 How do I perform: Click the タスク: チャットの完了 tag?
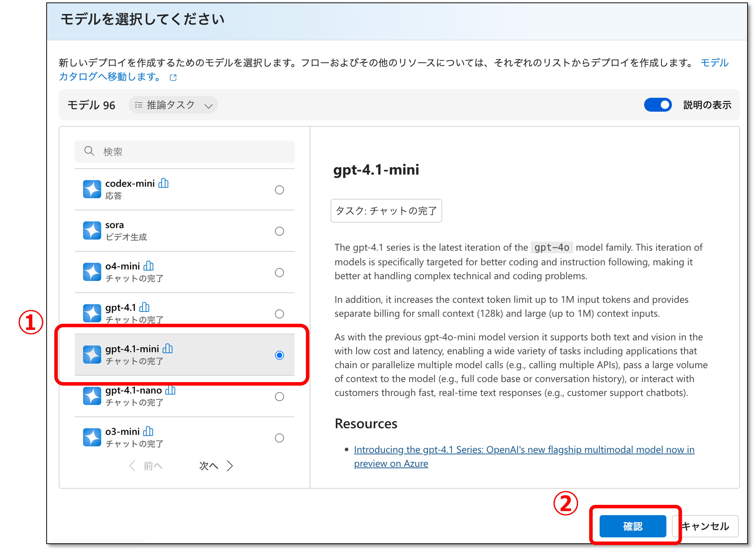click(x=386, y=211)
